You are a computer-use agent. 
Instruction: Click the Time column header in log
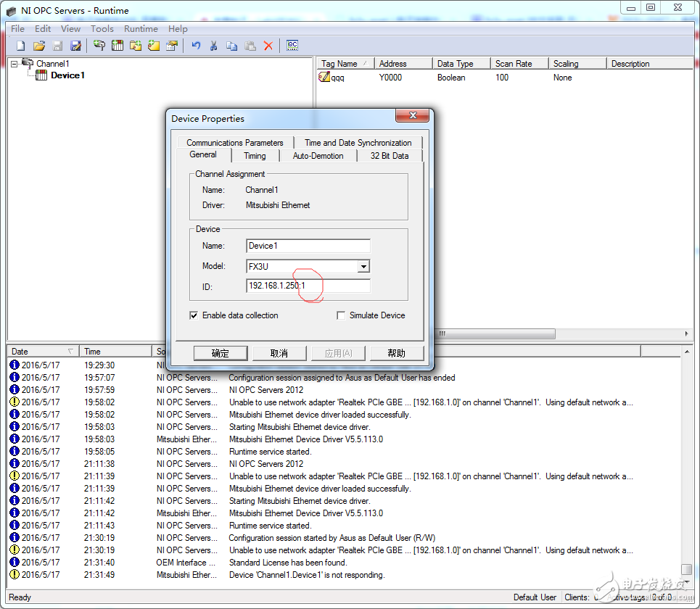coord(115,352)
